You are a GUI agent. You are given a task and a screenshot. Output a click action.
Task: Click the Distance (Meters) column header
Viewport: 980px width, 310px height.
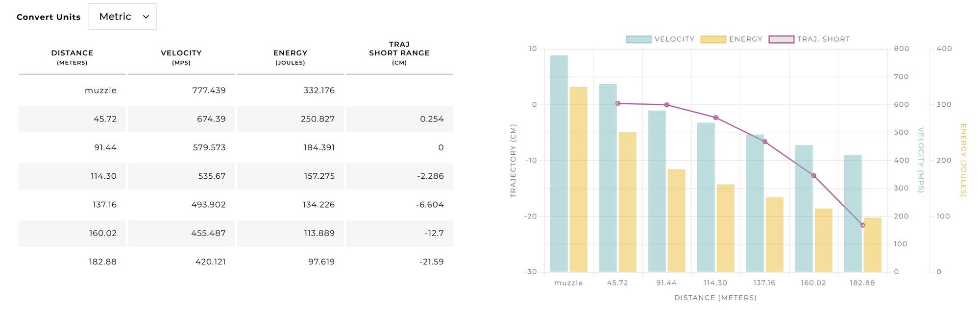point(72,57)
